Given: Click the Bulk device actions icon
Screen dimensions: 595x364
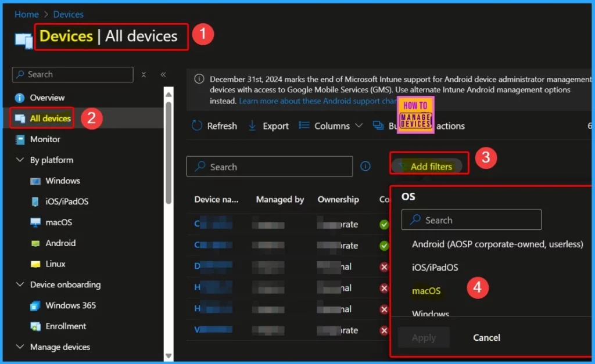Looking at the screenshot, I should click(x=378, y=125).
